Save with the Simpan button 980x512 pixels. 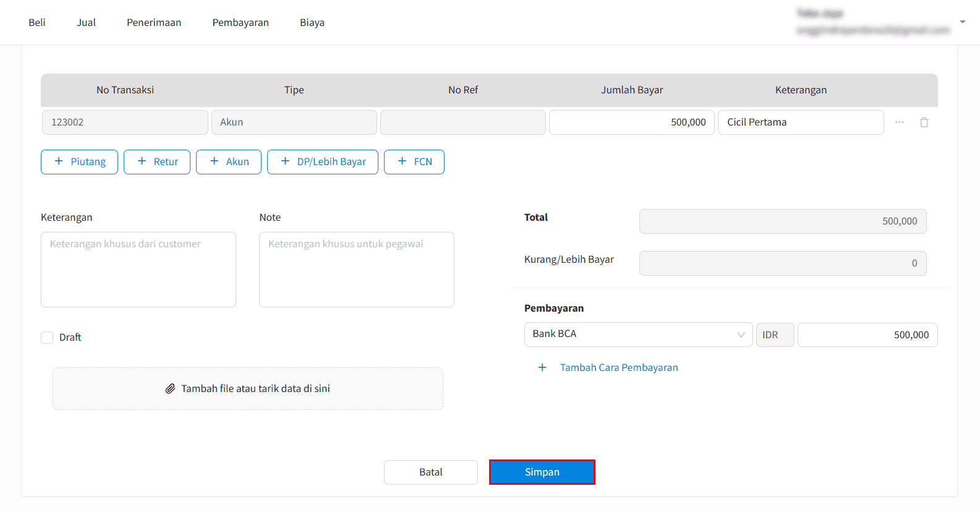(542, 472)
